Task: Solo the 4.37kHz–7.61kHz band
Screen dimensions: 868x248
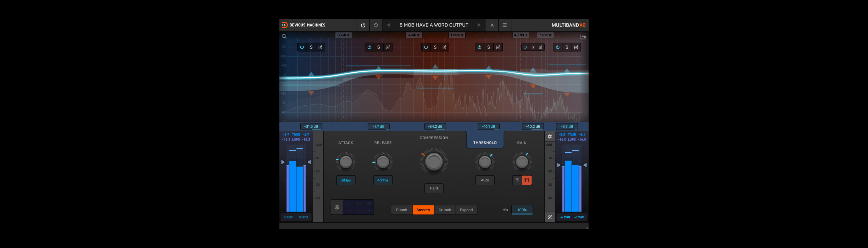Action: pos(533,48)
